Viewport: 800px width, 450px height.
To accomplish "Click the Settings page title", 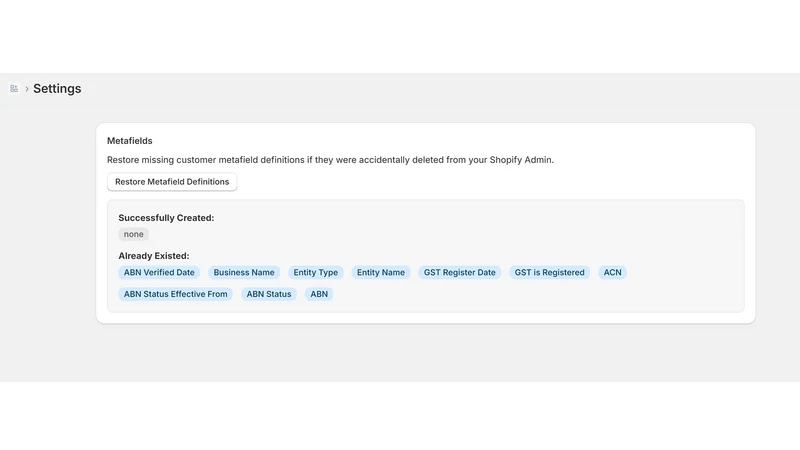I will [x=57, y=89].
